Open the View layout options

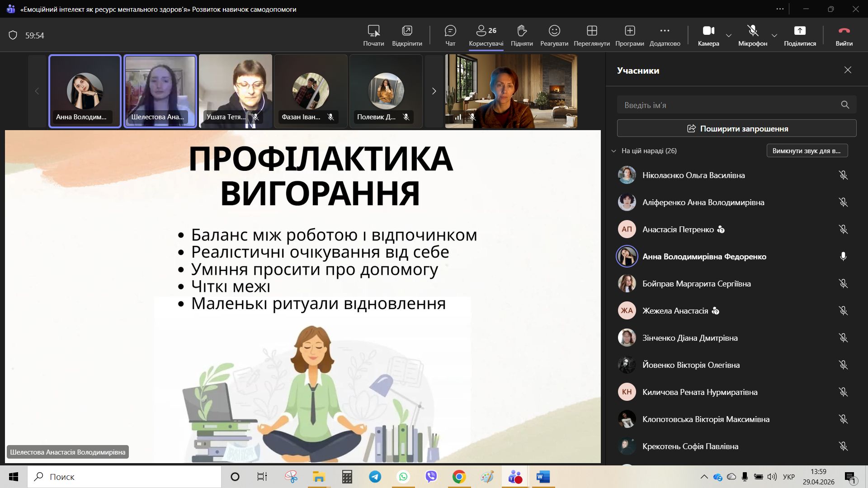(x=592, y=31)
